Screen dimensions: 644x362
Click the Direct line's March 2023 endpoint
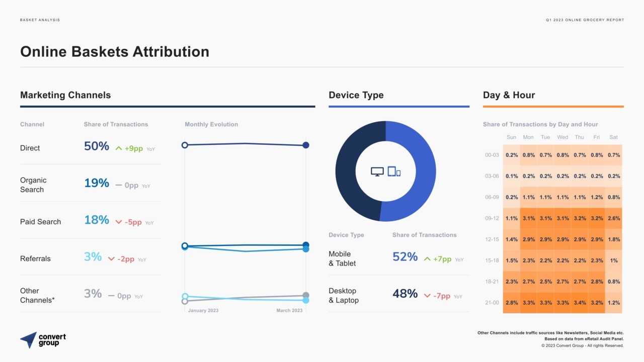[306, 145]
